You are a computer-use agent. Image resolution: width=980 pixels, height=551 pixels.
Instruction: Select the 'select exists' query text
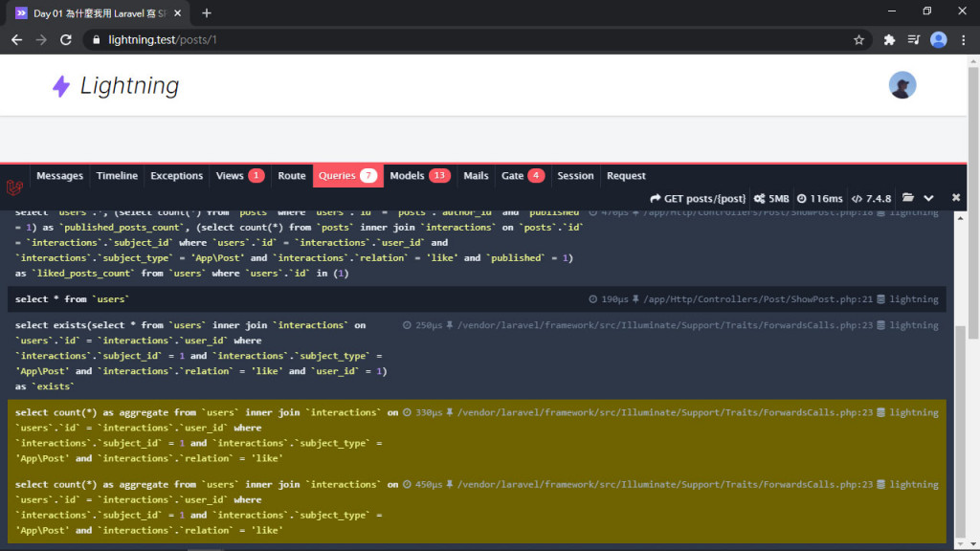point(201,356)
